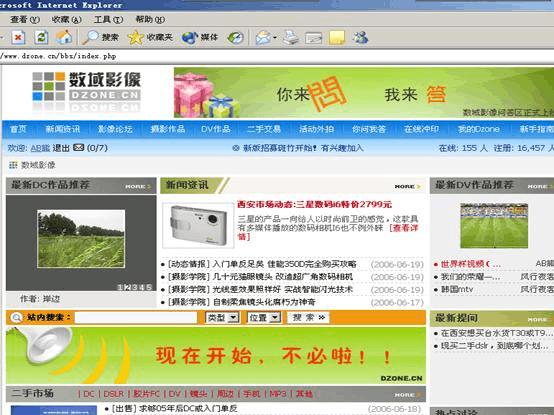554x415 pixels.
Task: Expand the 类型 dropdown
Action: click(222, 318)
